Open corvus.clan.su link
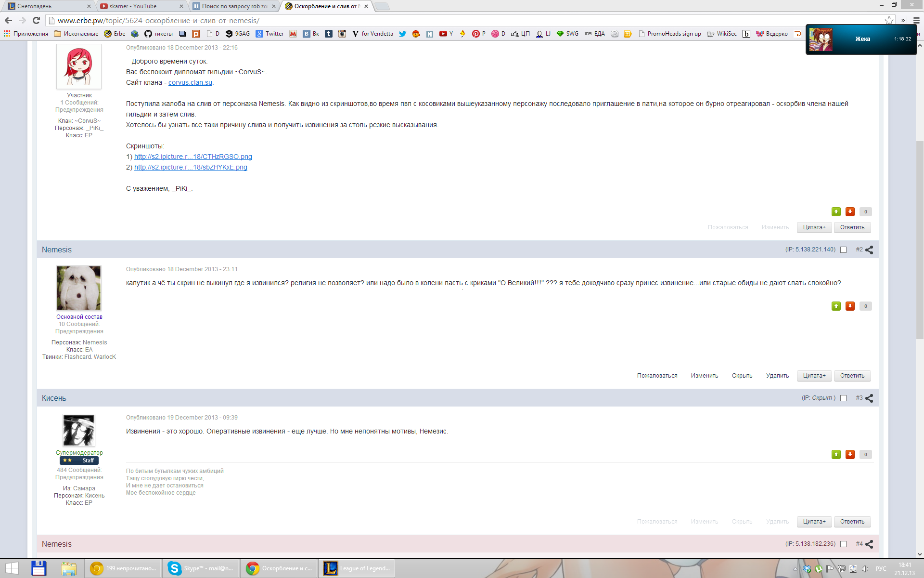 click(x=190, y=82)
